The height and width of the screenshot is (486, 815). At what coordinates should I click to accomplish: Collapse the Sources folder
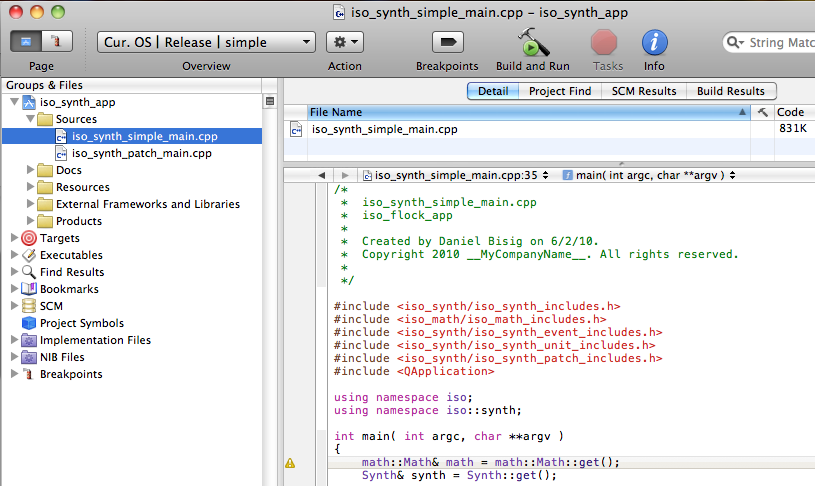coord(30,119)
